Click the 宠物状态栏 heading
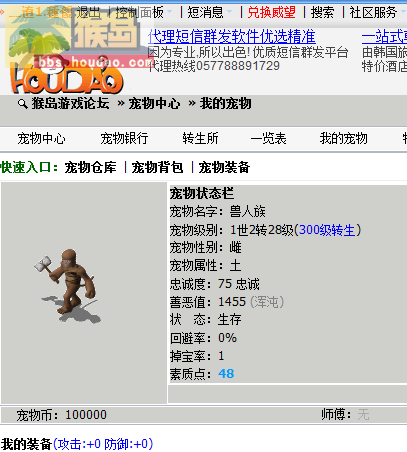The height and width of the screenshot is (452, 407). pos(202,194)
